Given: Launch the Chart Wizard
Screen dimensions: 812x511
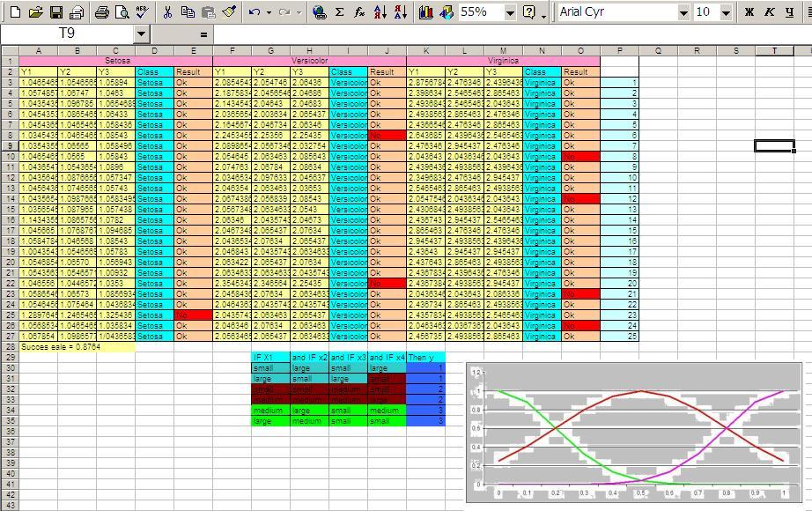Looking at the screenshot, I should (x=426, y=12).
